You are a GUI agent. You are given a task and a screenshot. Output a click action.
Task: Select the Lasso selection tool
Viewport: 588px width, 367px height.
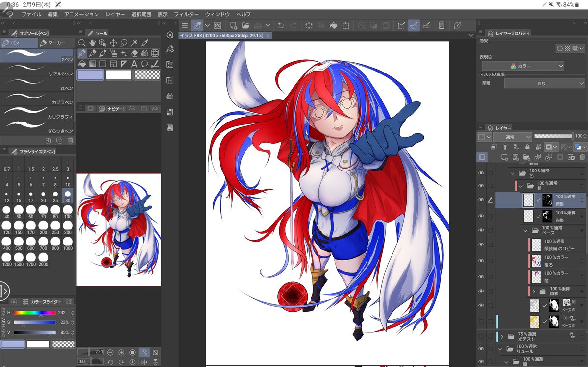click(x=124, y=43)
